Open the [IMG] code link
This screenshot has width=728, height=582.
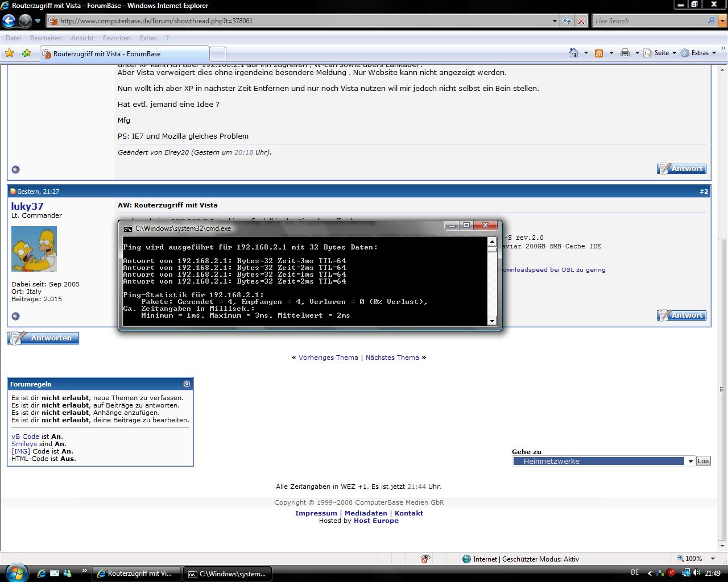[20, 451]
